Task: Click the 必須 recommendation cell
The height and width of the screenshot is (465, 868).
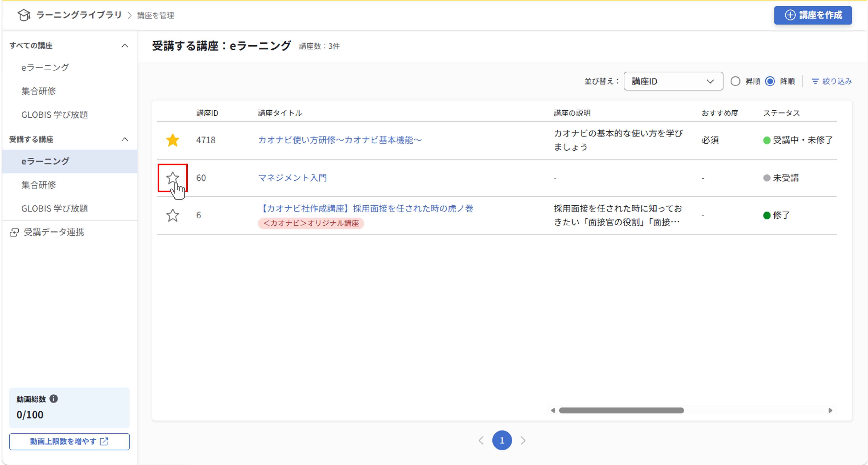Action: click(x=710, y=140)
